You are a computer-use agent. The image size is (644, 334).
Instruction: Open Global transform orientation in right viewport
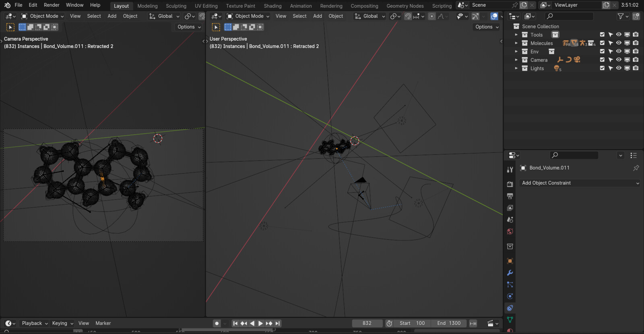click(369, 16)
